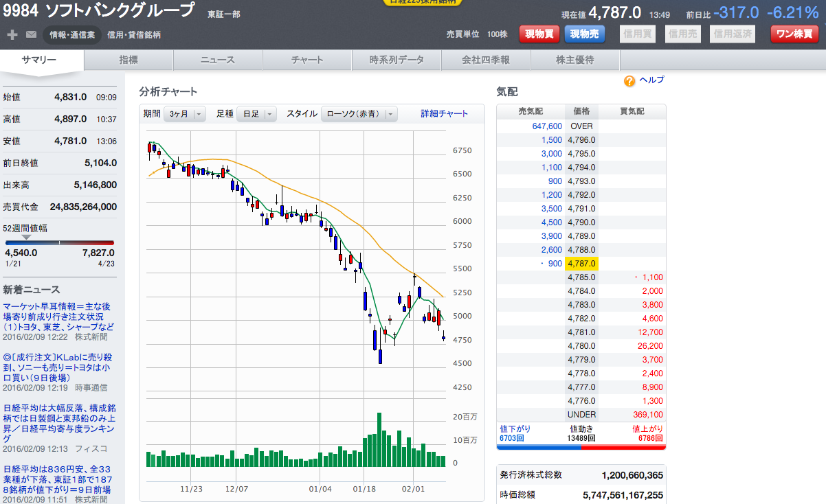The width and height of the screenshot is (826, 504).
Task: Click the disabled 信用買 button
Action: point(638,34)
